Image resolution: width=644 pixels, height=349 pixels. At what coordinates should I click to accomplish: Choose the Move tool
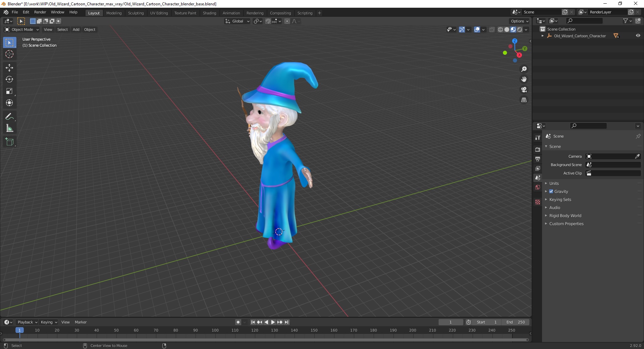click(x=9, y=68)
